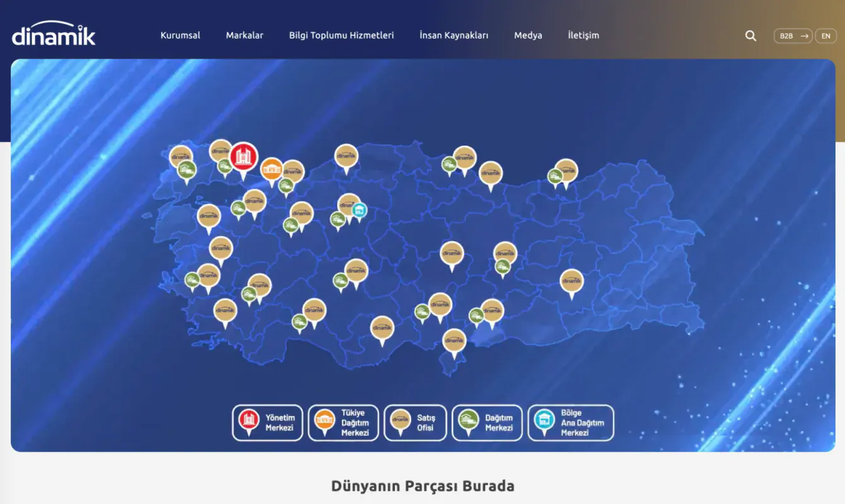Viewport: 845px width, 504px height.
Task: Open the İnsan Kaynakları menu
Action: pos(454,35)
